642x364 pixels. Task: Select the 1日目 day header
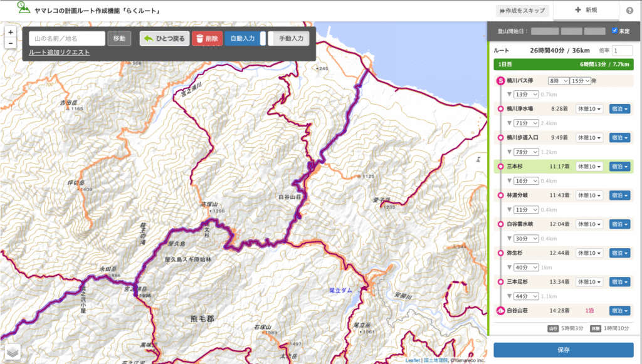(x=564, y=65)
